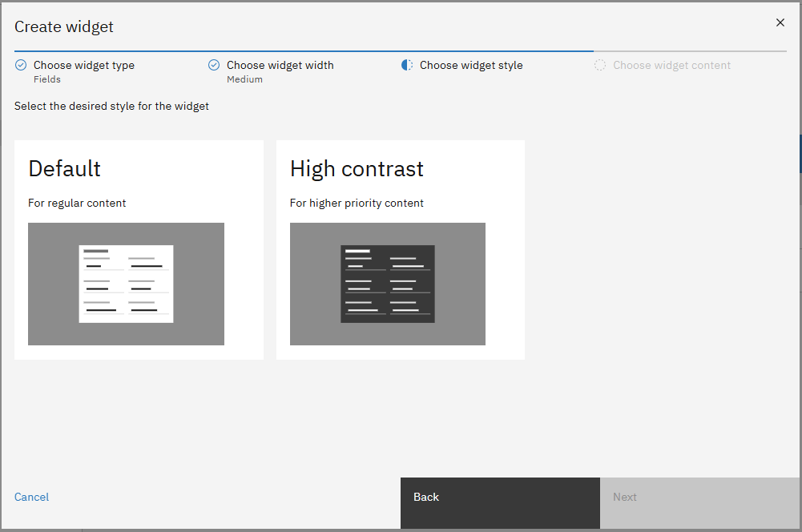
Task: Jump to the Choose widget content step
Action: click(671, 66)
